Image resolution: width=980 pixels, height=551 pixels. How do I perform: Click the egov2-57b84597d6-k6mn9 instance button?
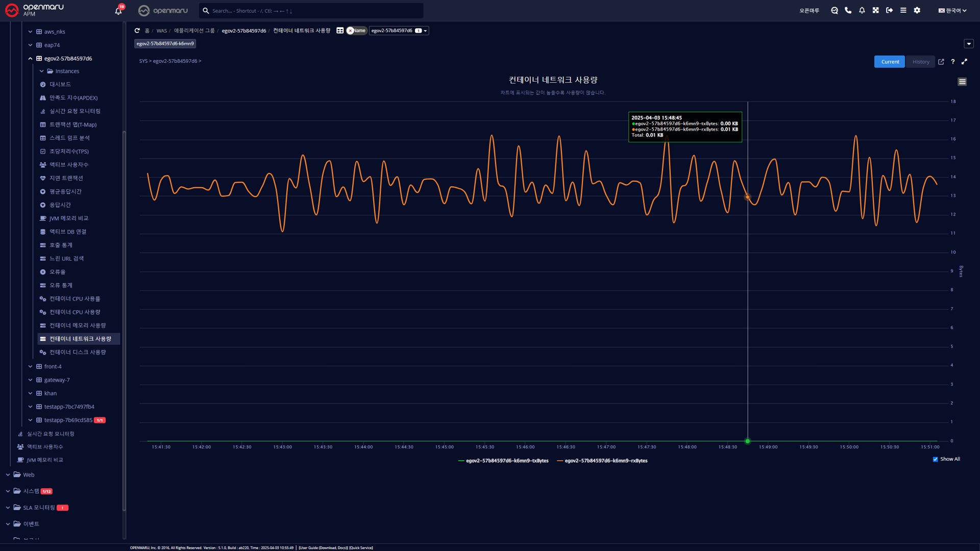[x=165, y=44]
